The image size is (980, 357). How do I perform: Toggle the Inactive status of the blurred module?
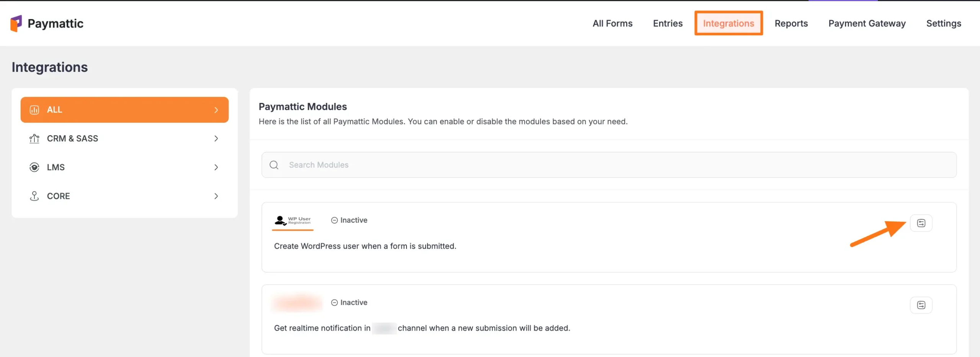coord(334,302)
